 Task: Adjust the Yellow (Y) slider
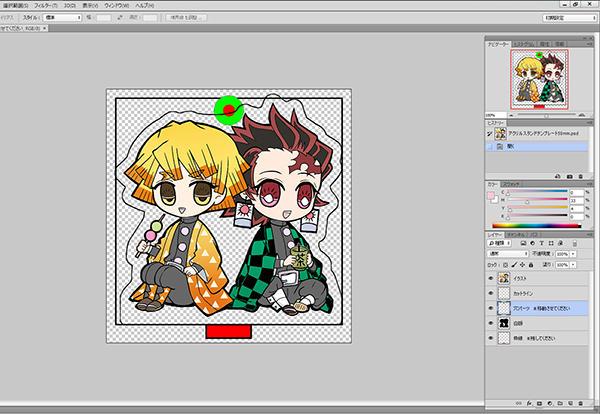click(x=537, y=208)
